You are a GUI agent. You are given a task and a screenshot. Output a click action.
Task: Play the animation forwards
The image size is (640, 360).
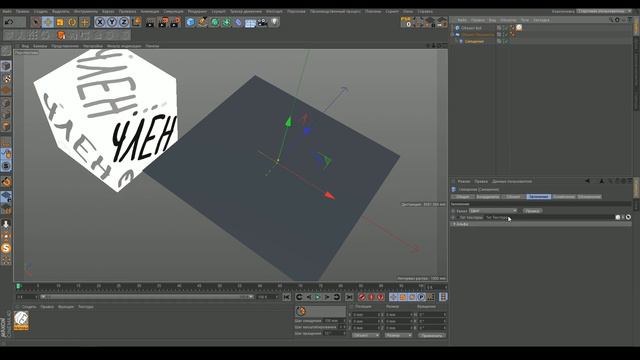point(318,297)
